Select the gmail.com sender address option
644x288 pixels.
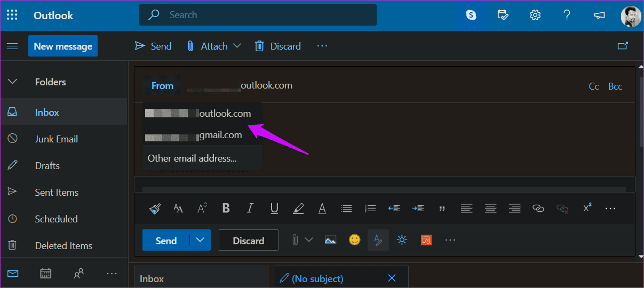[x=202, y=135]
